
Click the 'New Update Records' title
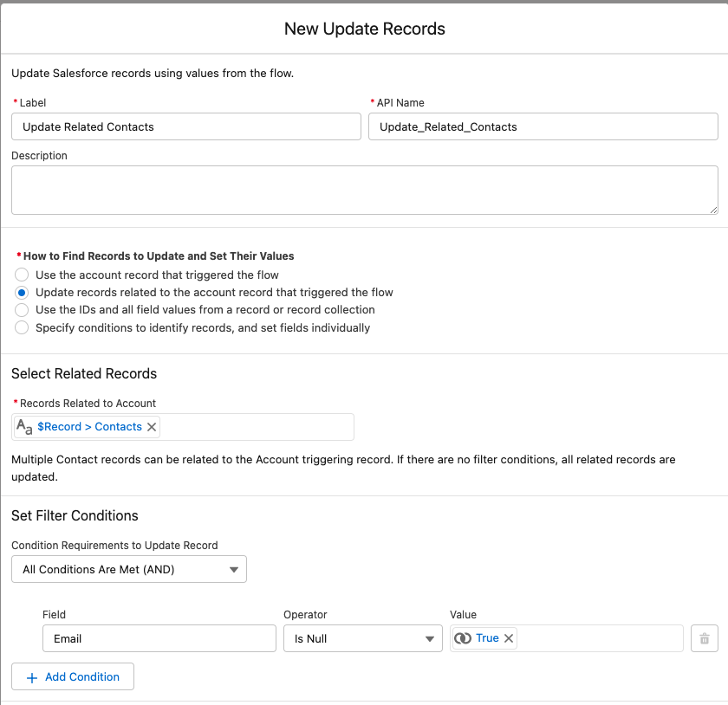365,29
